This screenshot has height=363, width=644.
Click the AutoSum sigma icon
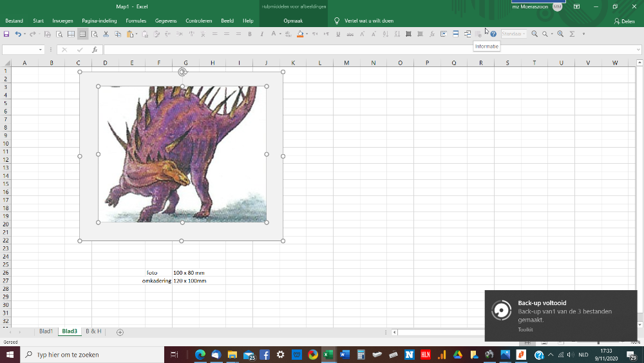pos(572,34)
